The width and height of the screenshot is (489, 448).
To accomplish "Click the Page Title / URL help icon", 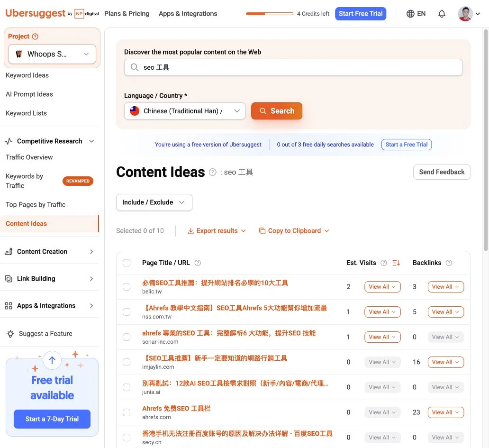I will coord(198,263).
